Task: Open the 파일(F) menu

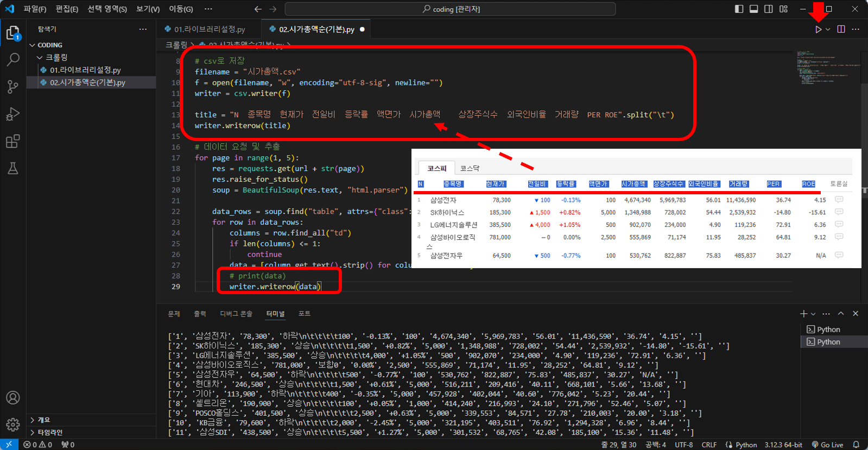Action: coord(35,9)
